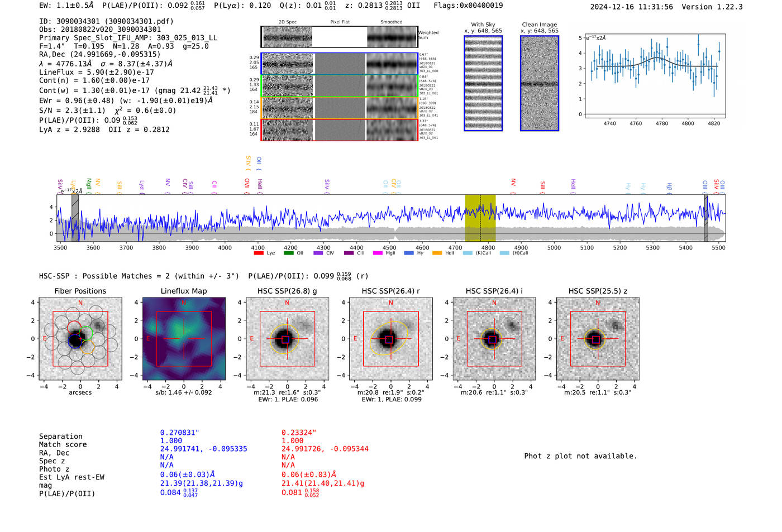Click the magenta MgII legend swatch
Screen dimensions: 782x532
pyautogui.click(x=378, y=253)
